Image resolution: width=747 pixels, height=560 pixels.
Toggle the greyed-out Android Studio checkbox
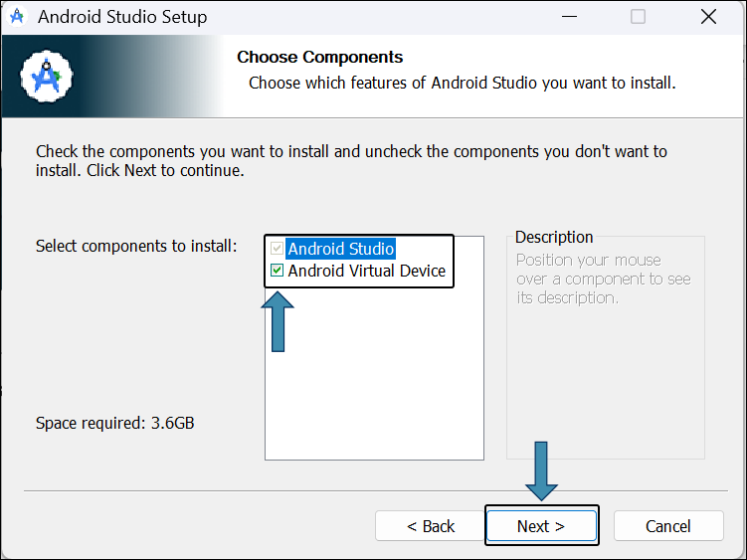(x=277, y=249)
